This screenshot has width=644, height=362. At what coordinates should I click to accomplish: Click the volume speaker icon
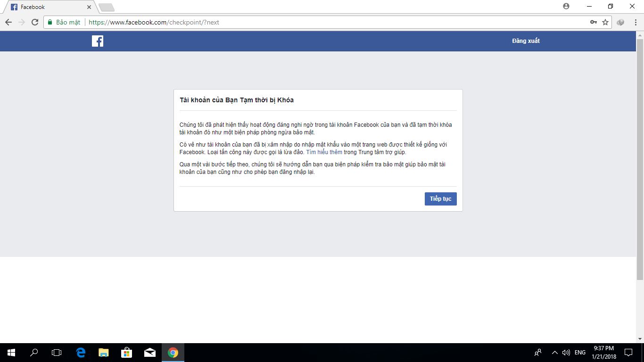pos(566,353)
